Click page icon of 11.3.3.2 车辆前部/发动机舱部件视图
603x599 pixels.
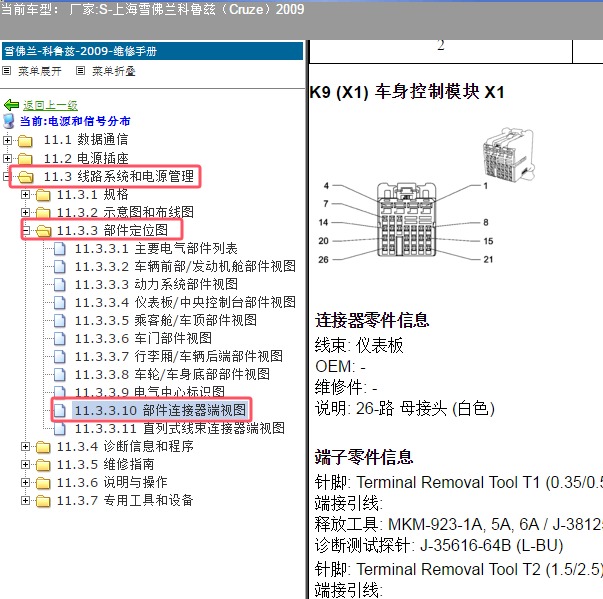[x=60, y=266]
